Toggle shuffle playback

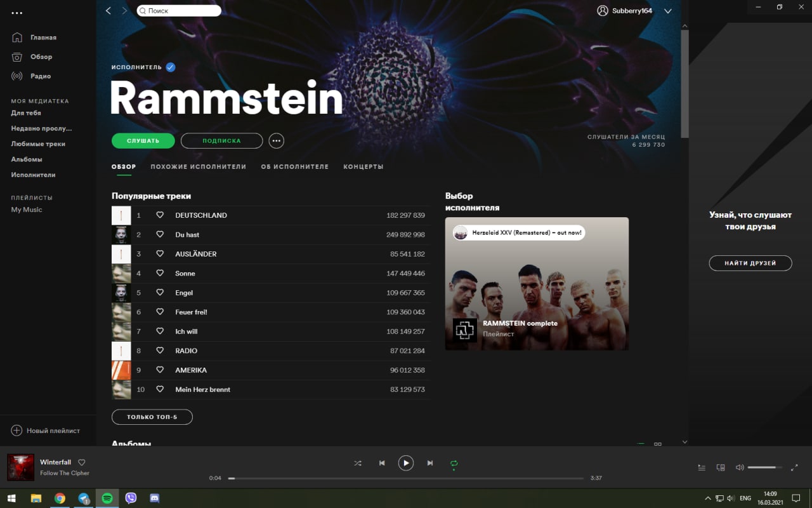[358, 464]
